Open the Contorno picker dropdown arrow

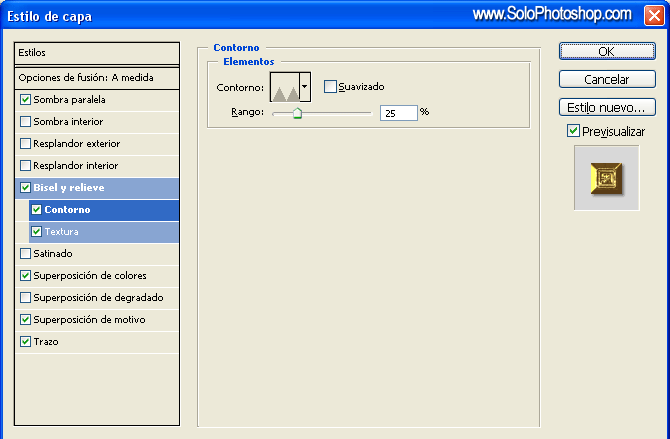point(305,88)
